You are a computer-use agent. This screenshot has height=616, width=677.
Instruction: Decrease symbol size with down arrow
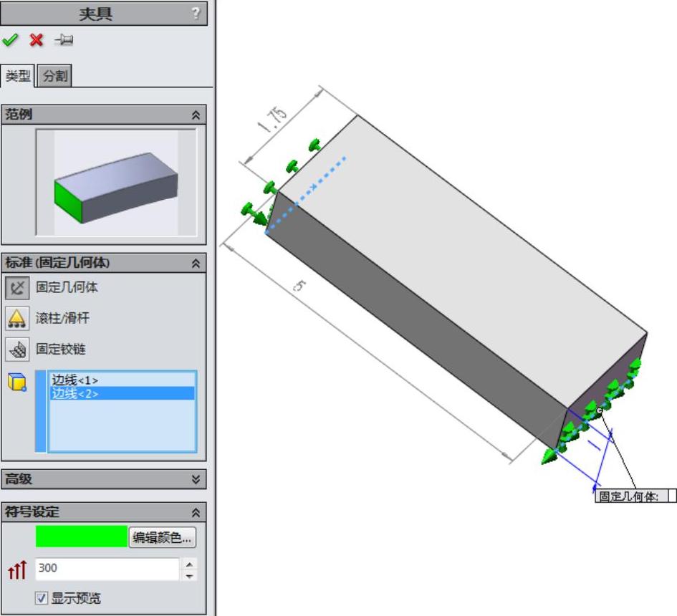(190, 575)
